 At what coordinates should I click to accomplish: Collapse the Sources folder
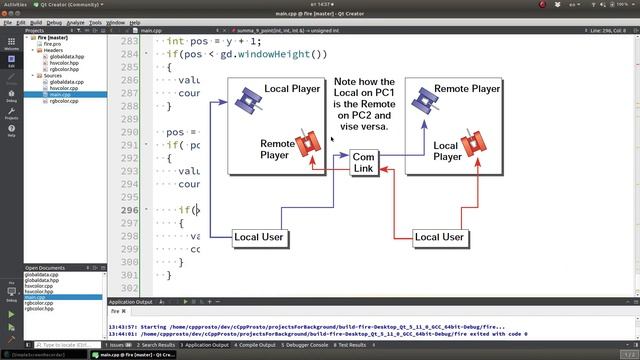pos(33,76)
